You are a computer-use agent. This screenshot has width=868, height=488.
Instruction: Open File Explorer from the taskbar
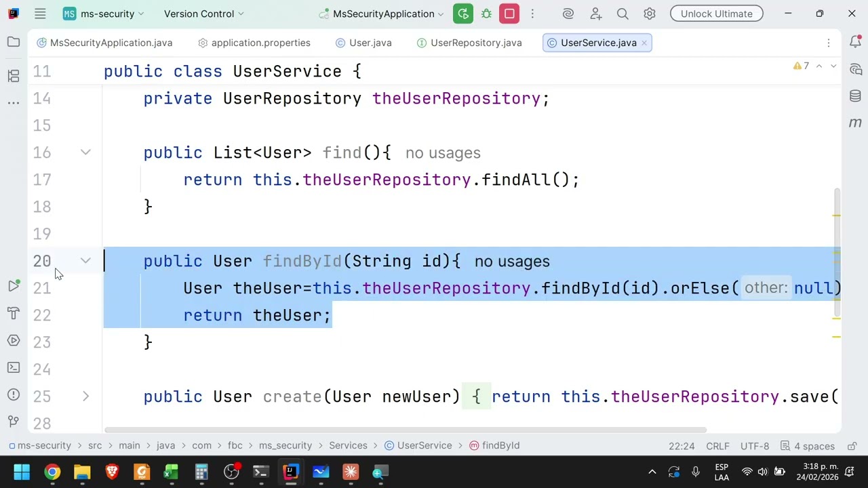pyautogui.click(x=82, y=472)
